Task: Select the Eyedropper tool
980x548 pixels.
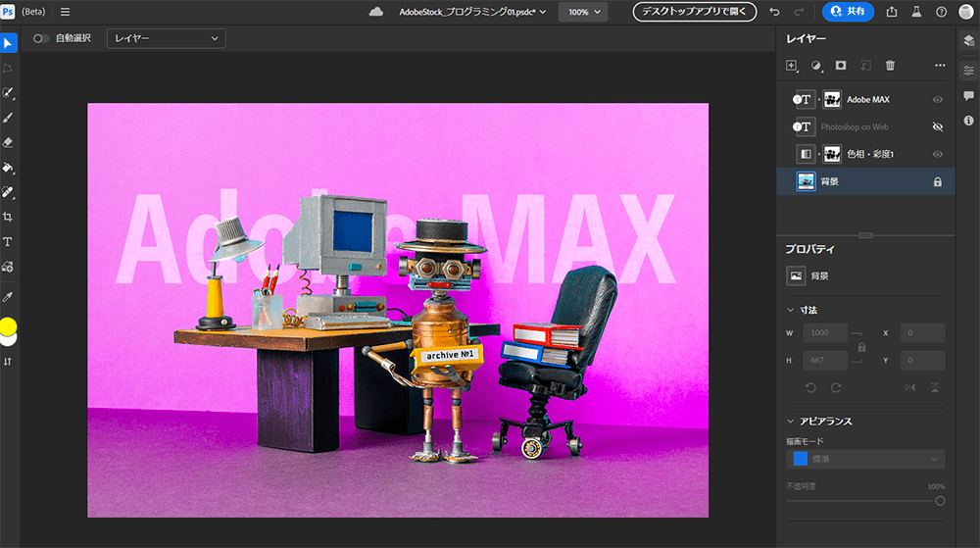Action: tap(8, 297)
